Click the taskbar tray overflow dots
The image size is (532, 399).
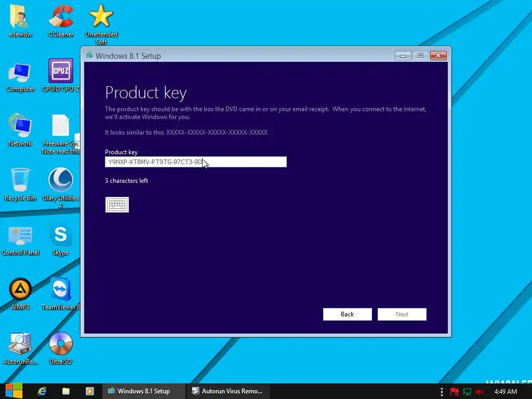tap(442, 392)
